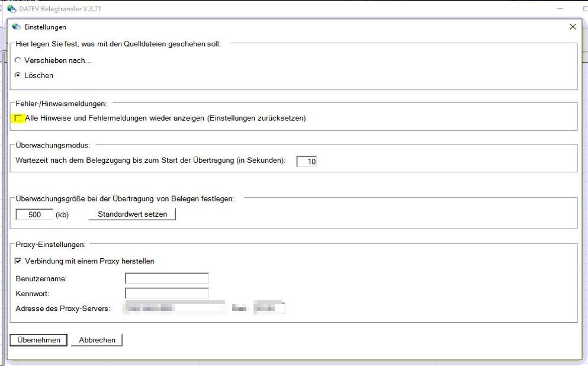Viewport: 588px width, 366px height.
Task: Click the Wartezeit seconds input field
Action: click(306, 161)
